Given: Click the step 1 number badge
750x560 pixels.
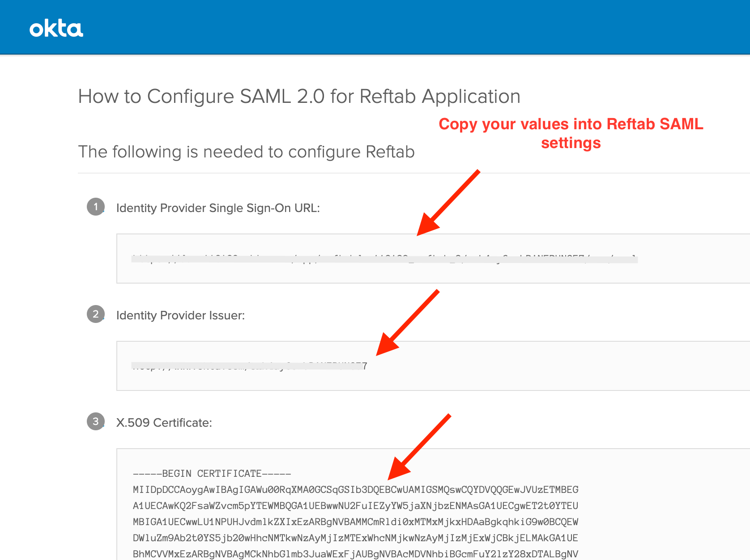Looking at the screenshot, I should point(96,207).
